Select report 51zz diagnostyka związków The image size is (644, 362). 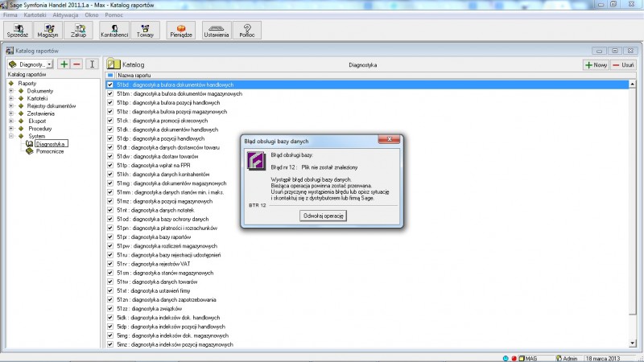click(x=149, y=309)
